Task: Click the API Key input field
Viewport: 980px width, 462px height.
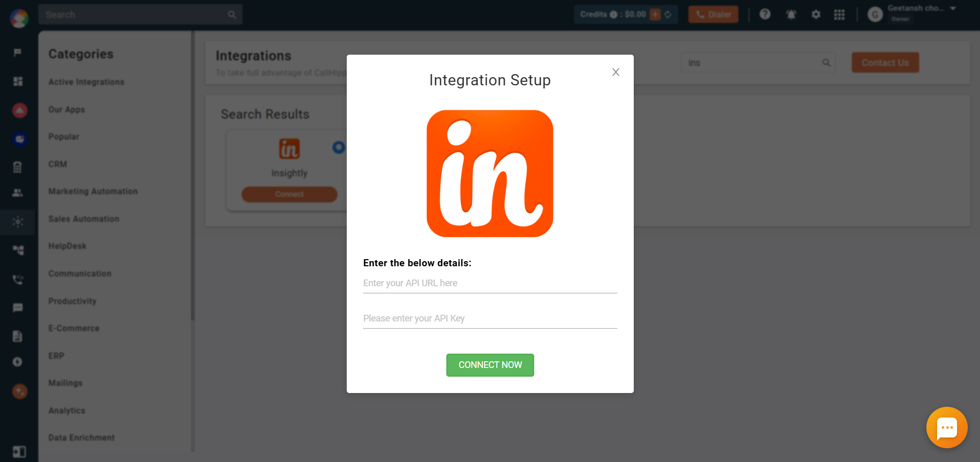Action: coord(490,318)
